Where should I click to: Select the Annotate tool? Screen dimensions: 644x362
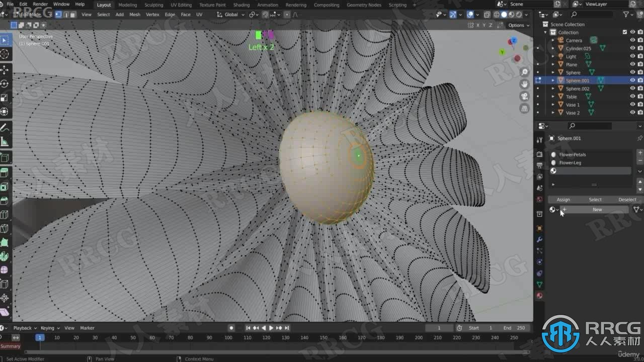[5, 127]
